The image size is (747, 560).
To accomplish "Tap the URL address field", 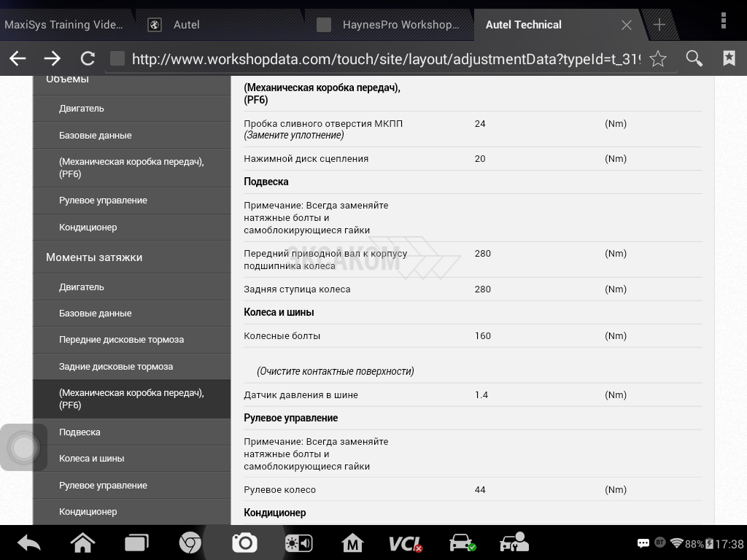I will [x=385, y=59].
